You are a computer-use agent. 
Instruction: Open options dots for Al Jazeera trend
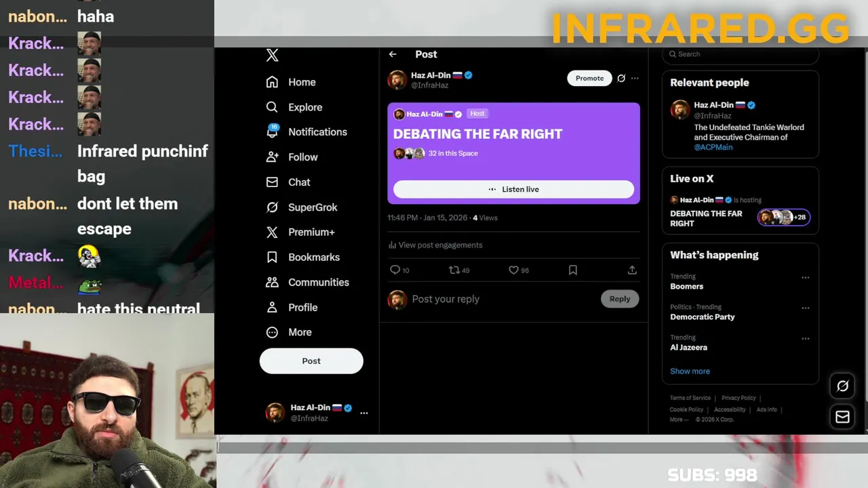[806, 339]
